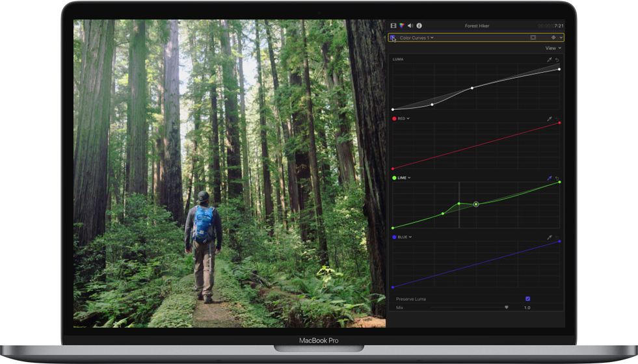Open the Color Curves 1 correction menu
This screenshot has width=638, height=364.
pos(417,38)
